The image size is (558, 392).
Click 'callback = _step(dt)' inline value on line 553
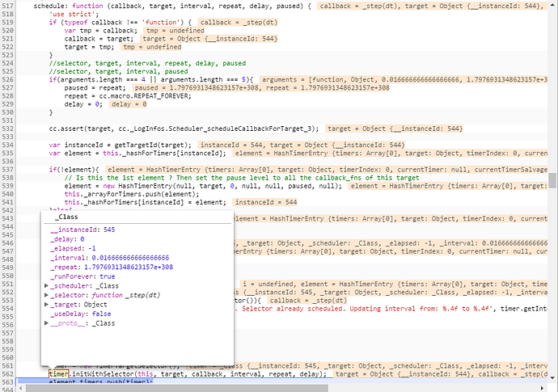(308, 301)
